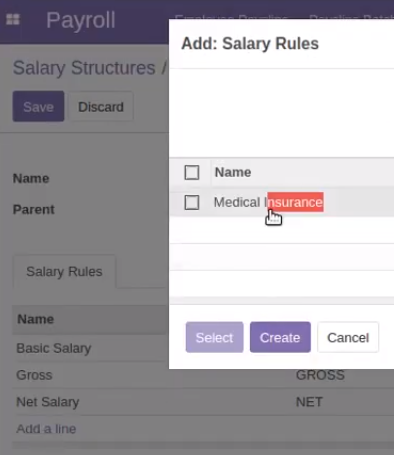This screenshot has height=455, width=394.
Task: Tick the Medical Insurance row checkbox
Action: pos(192,202)
